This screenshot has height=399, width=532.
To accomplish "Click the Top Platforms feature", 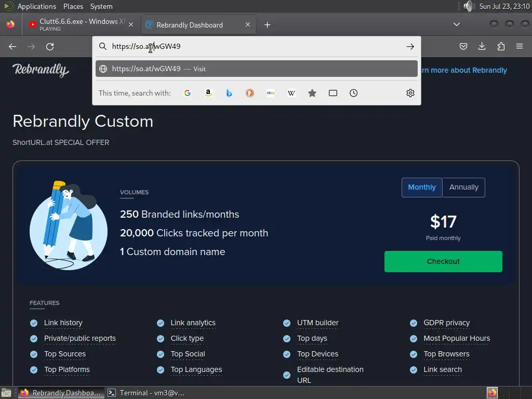I will click(x=67, y=369).
